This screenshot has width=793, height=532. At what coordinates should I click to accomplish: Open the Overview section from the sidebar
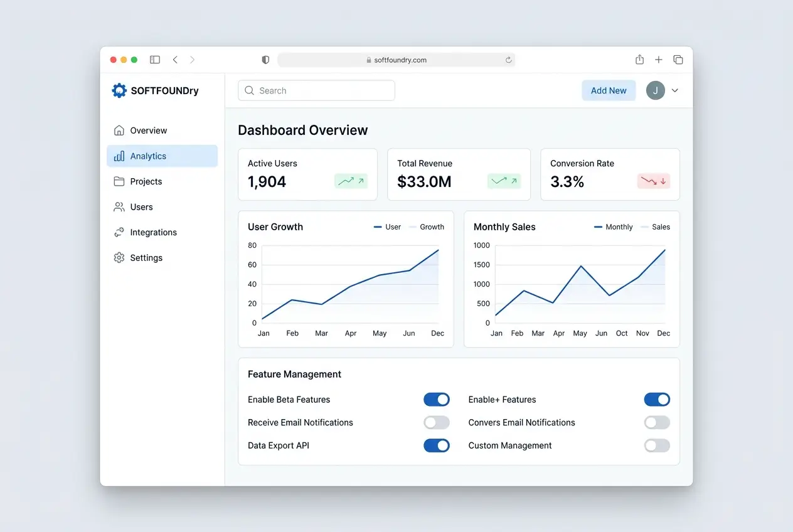click(147, 130)
